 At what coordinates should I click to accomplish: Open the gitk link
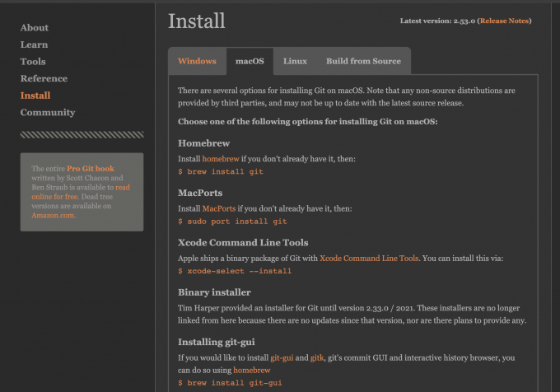pos(317,357)
